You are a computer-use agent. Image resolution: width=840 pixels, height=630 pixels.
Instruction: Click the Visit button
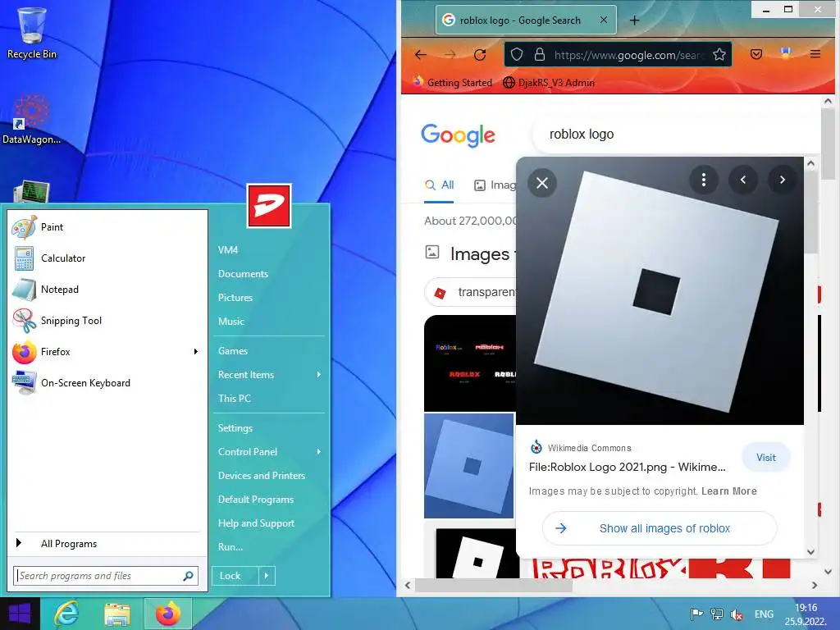point(766,458)
